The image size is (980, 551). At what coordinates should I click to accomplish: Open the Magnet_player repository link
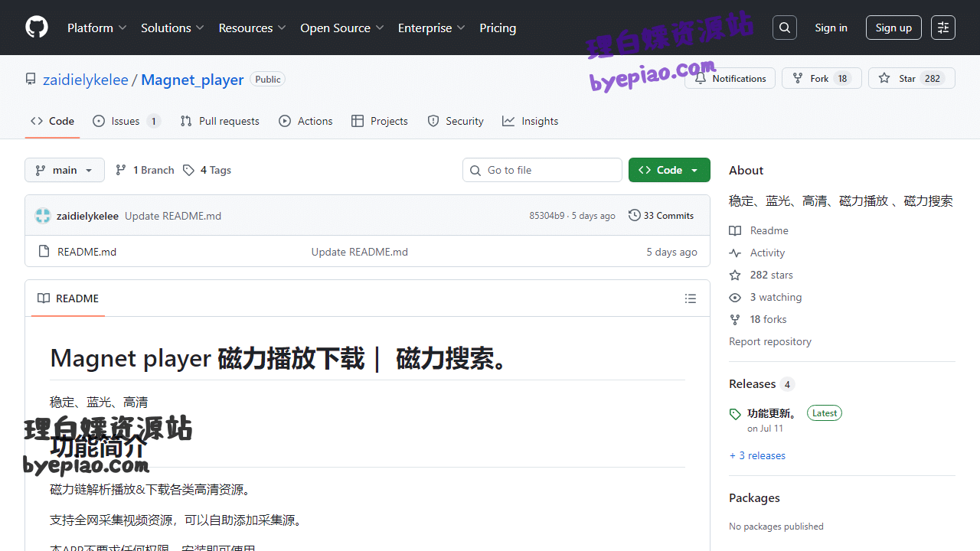pos(192,80)
